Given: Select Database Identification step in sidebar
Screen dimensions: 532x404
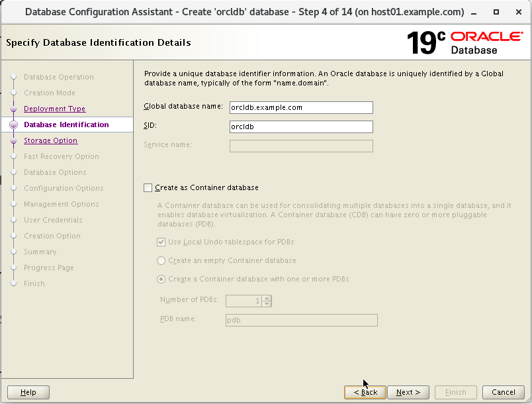Looking at the screenshot, I should [x=66, y=125].
